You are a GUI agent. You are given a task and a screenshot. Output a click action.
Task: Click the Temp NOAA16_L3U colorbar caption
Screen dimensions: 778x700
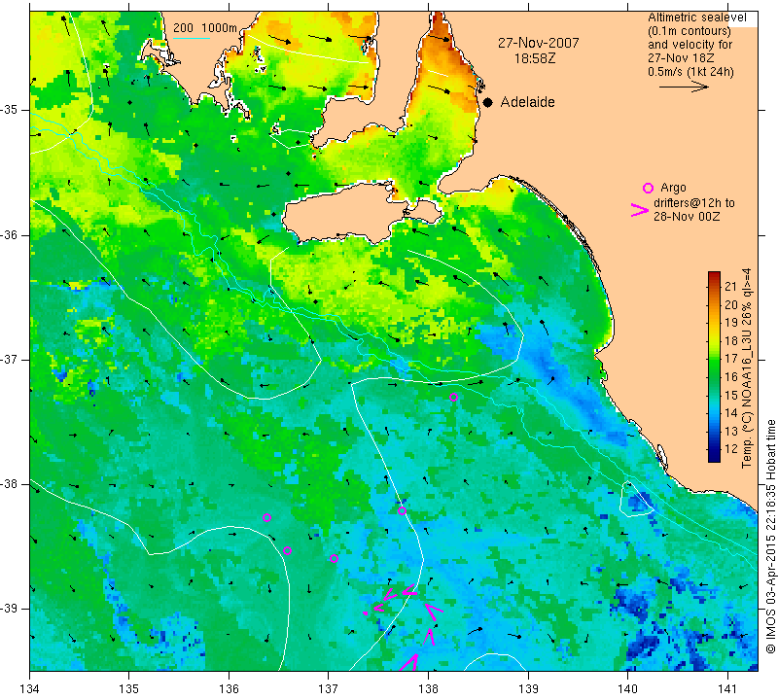coord(746,368)
